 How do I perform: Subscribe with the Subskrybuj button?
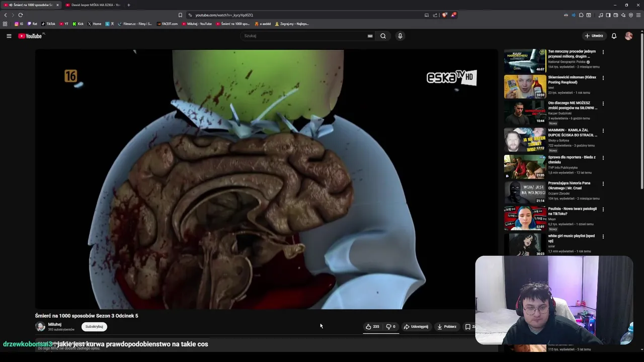[94, 327]
